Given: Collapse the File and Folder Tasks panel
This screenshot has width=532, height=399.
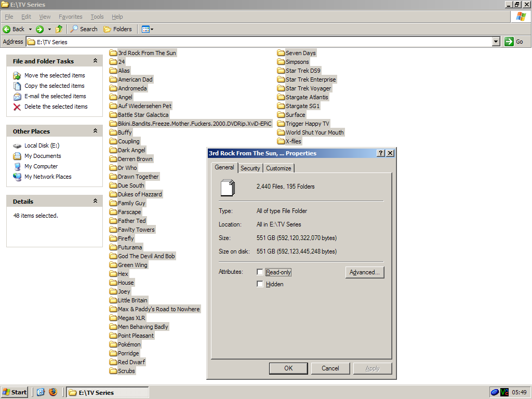Looking at the screenshot, I should [96, 61].
